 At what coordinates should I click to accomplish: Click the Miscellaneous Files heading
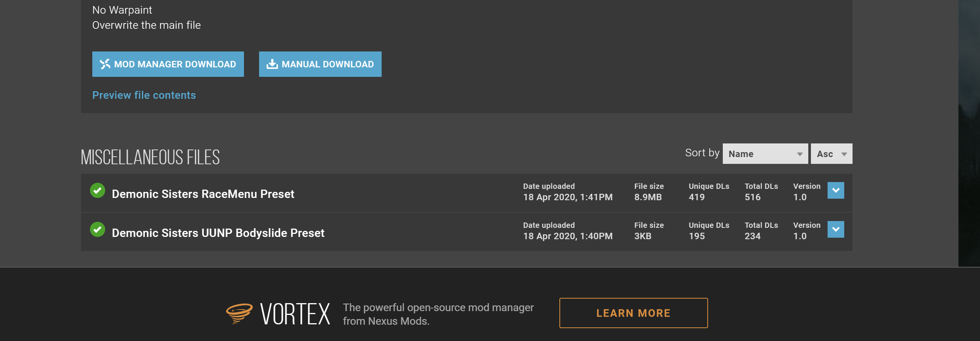click(x=150, y=157)
